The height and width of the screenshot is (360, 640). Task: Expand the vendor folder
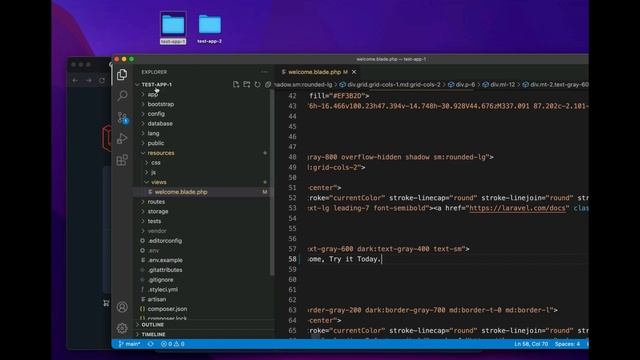pyautogui.click(x=203, y=231)
